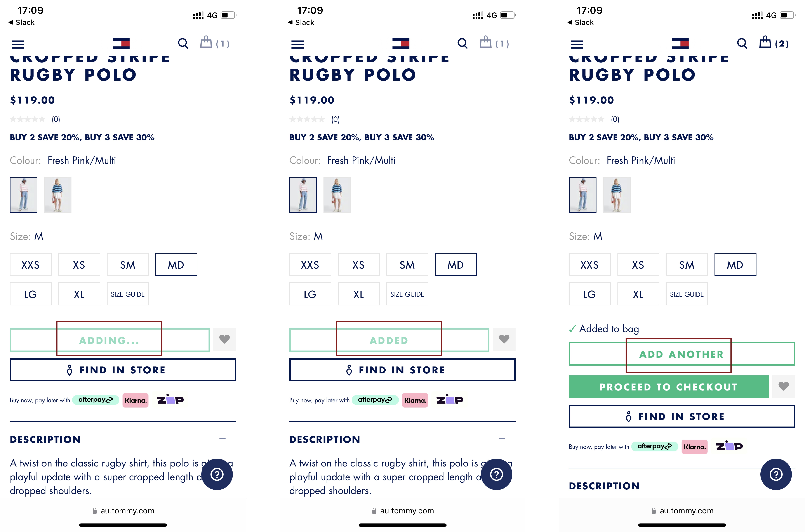Tap the Tommy Hilfiger flag logo above the ADDED button screen

tap(401, 43)
